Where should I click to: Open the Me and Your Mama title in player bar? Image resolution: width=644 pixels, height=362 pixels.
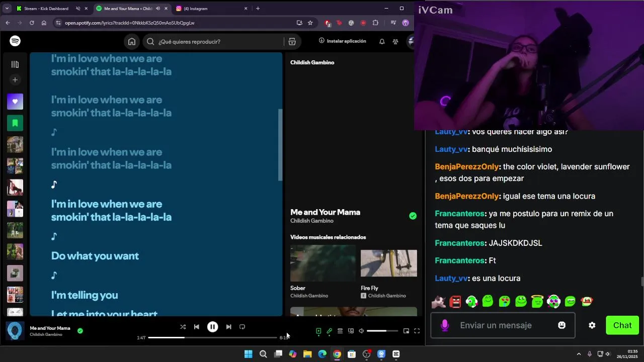coord(50,328)
